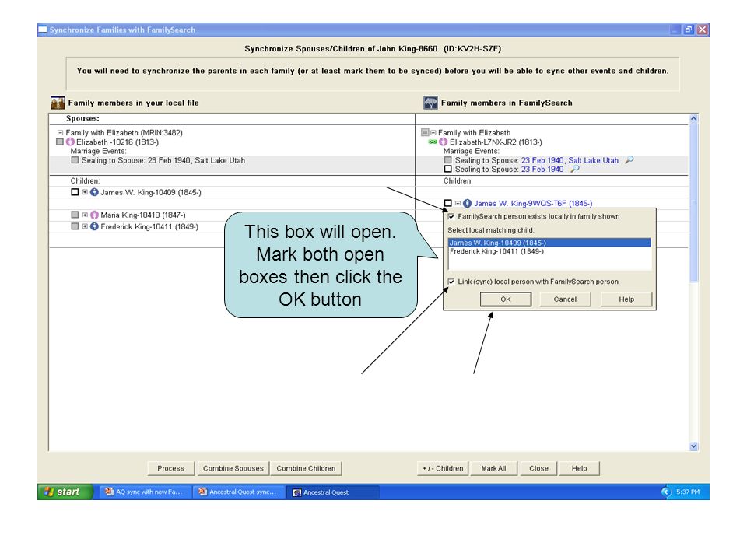747x560 pixels.
Task: Collapse local Family with Elizabeth (MRIN:3482)
Action: [x=61, y=132]
